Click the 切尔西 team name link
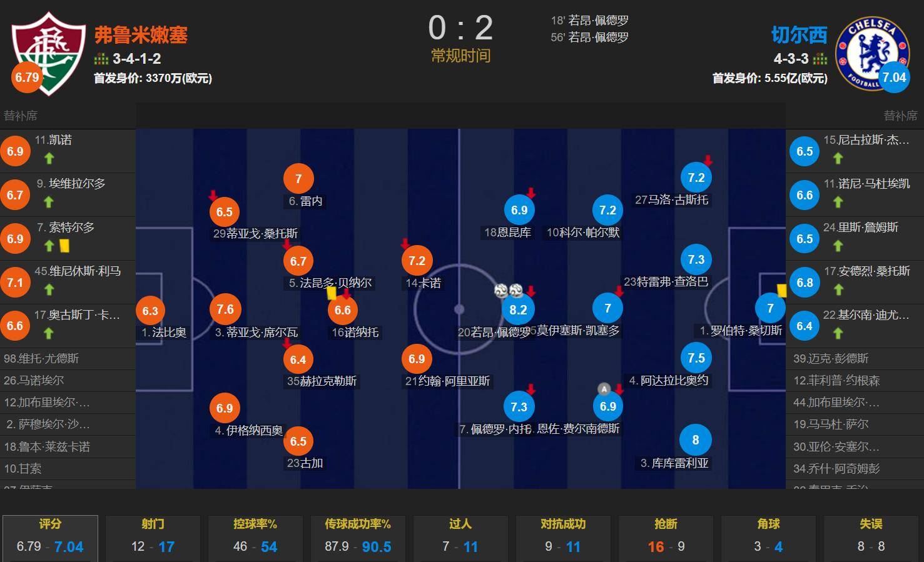924x562 pixels. pos(799,34)
